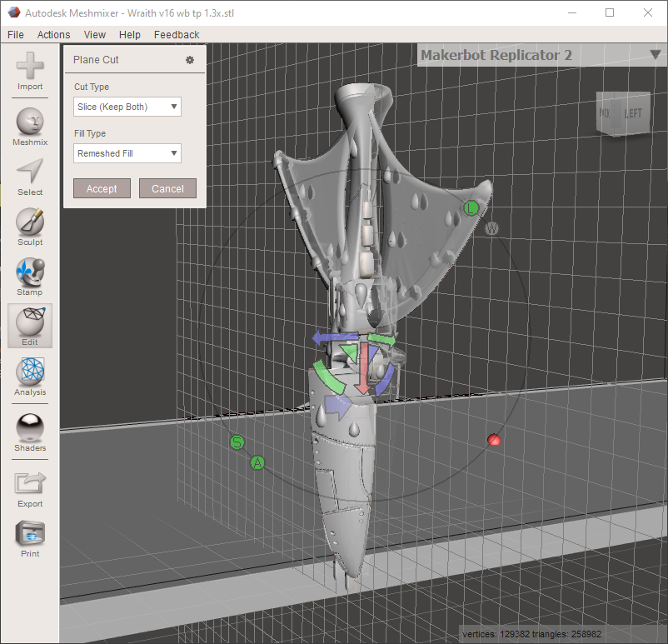668x644 pixels.
Task: Open the Fill Type dropdown
Action: (127, 153)
